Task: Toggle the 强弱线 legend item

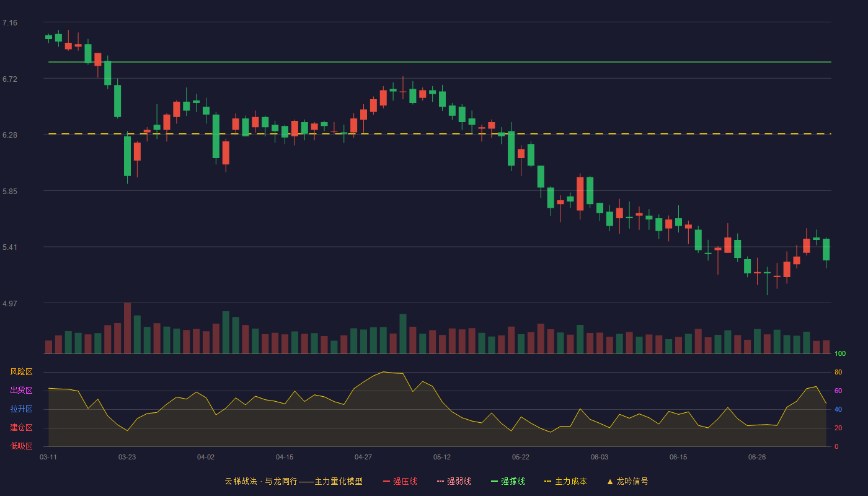Action: [454, 481]
